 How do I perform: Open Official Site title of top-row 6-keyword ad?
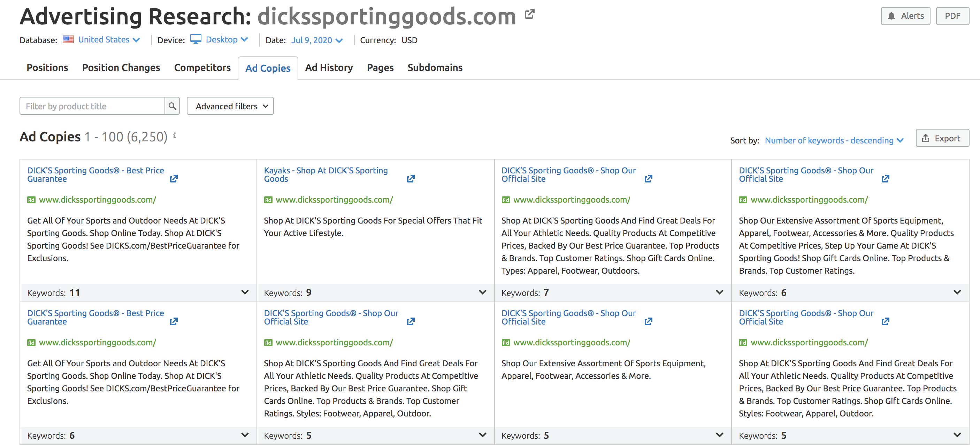click(x=806, y=174)
